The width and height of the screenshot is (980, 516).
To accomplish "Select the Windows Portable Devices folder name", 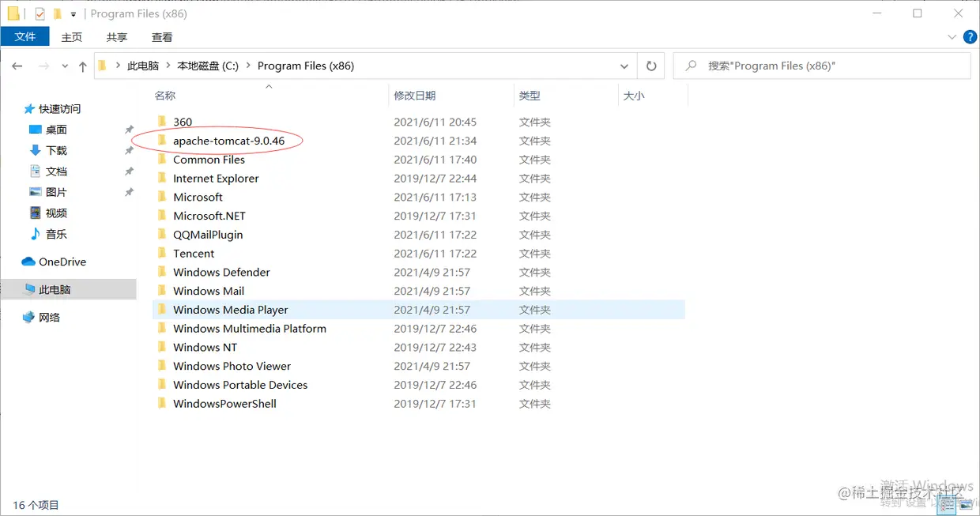I will coord(240,385).
